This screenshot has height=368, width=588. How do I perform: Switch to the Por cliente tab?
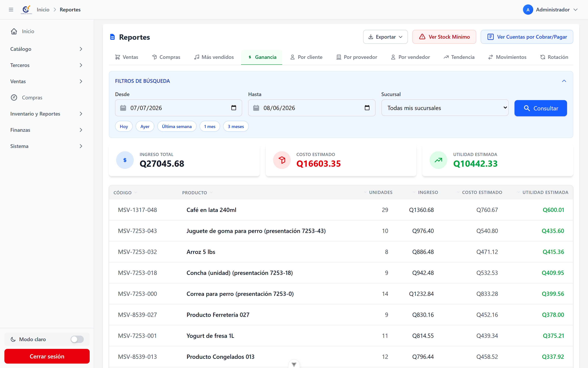tap(306, 57)
